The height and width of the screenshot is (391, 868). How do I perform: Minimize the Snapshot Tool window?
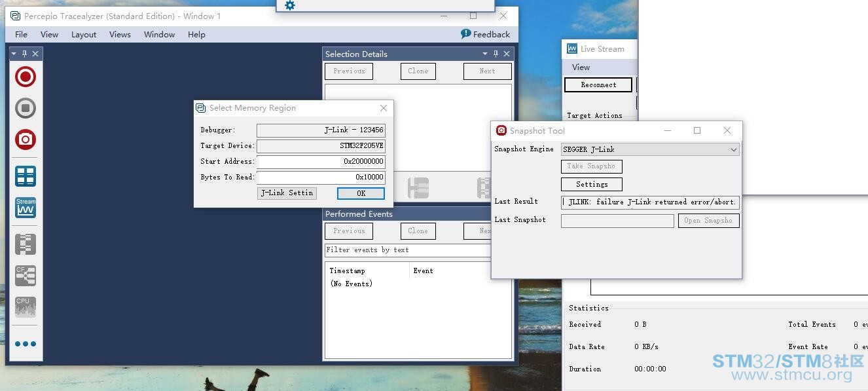tap(667, 130)
